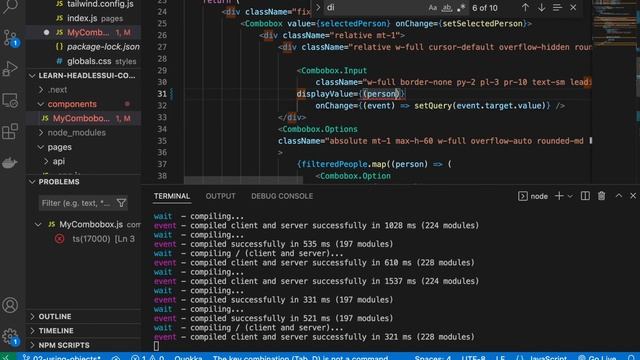
Task: Switch to DEBUG CONSOLE tab
Action: click(282, 196)
